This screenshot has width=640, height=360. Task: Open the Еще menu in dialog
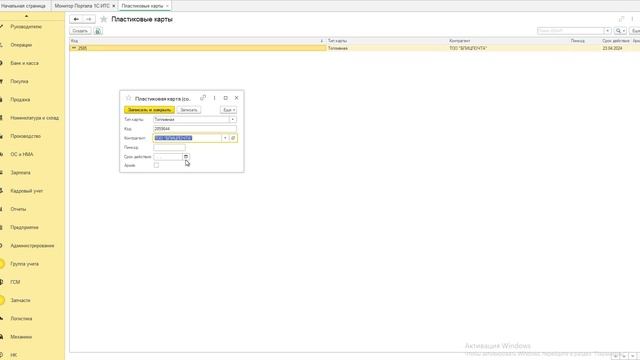229,110
